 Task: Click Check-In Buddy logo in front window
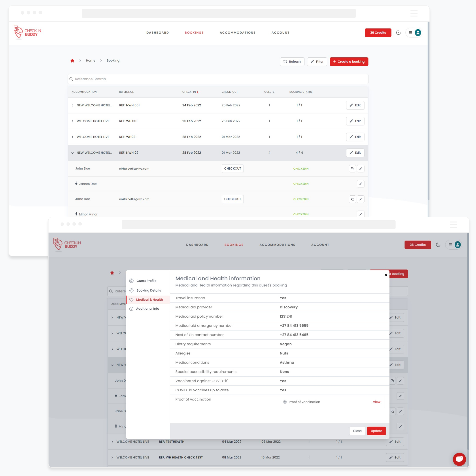tap(67, 245)
